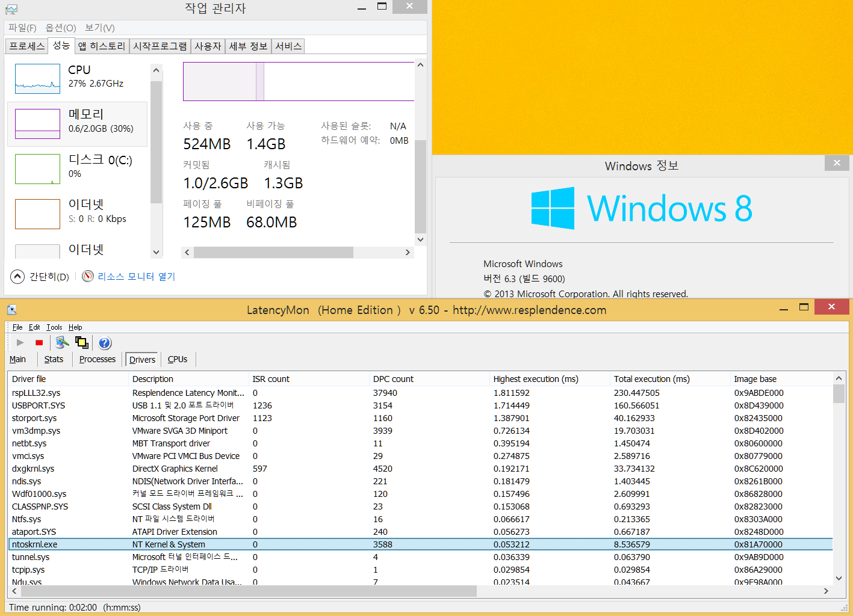Image resolution: width=853 pixels, height=616 pixels.
Task: Switch to the 프로세스 tab in Task Manager
Action: click(x=27, y=46)
